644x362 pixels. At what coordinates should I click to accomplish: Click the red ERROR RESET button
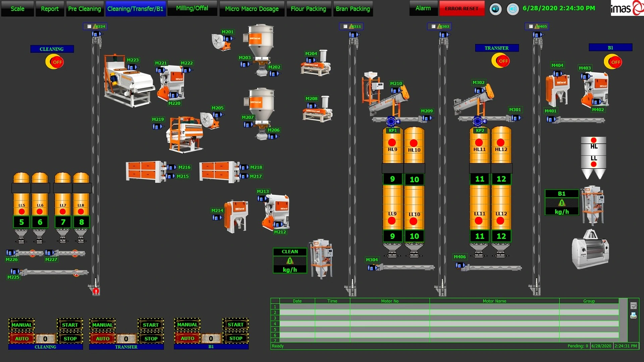[x=462, y=8]
